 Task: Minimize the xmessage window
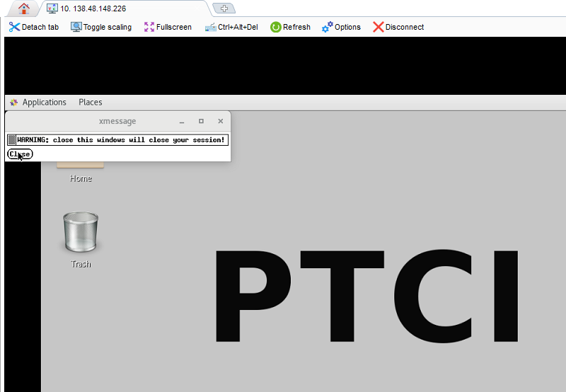[182, 122]
